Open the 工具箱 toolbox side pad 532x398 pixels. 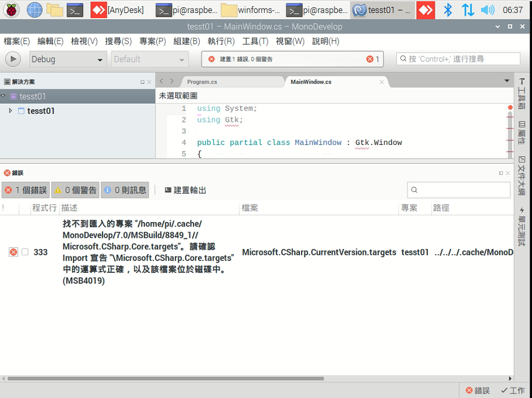coord(522,94)
